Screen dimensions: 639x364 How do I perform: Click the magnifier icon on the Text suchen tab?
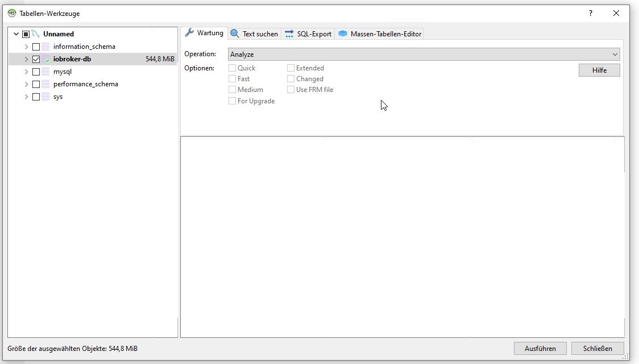[x=235, y=34]
